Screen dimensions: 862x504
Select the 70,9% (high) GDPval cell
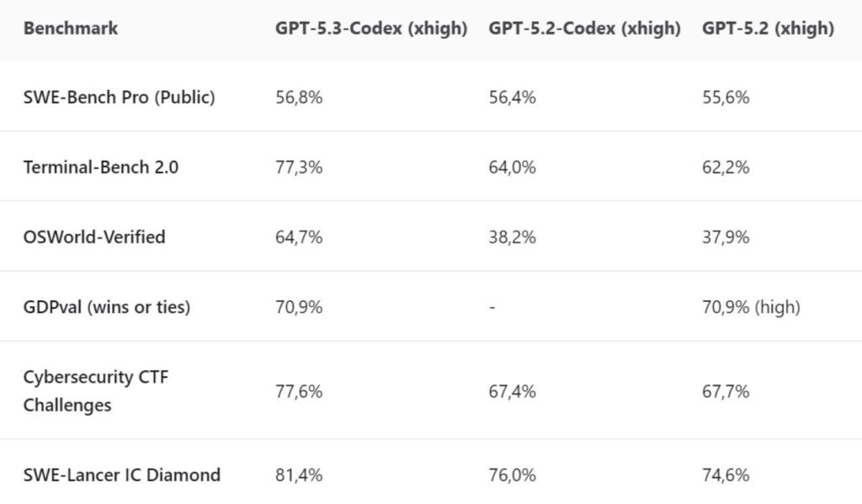click(751, 307)
